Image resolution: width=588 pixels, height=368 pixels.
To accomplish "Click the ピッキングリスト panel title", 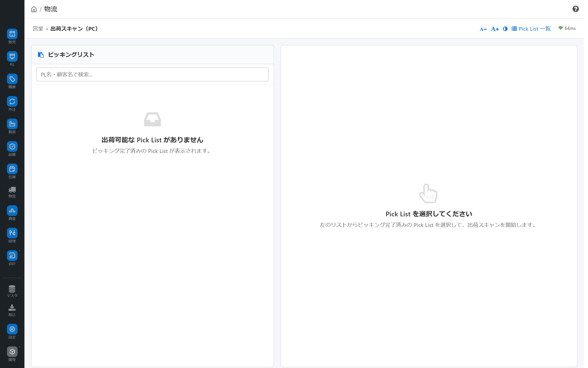I will [71, 55].
